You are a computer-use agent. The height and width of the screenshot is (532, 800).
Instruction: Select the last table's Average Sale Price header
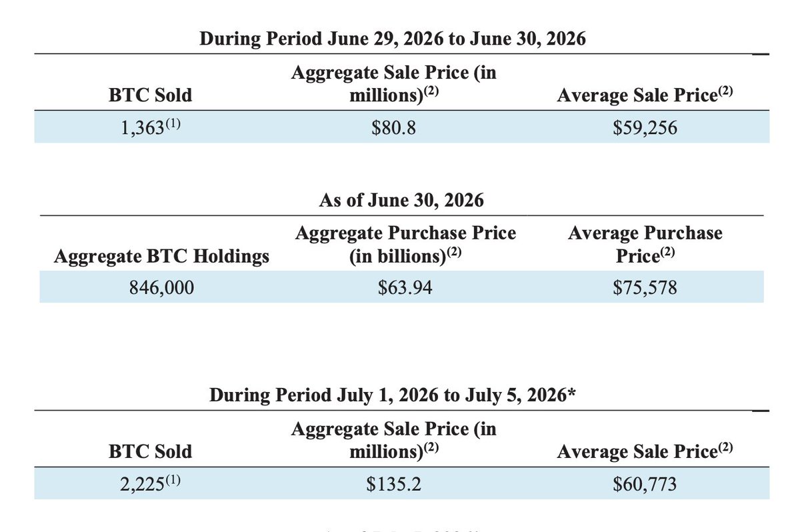click(x=645, y=451)
